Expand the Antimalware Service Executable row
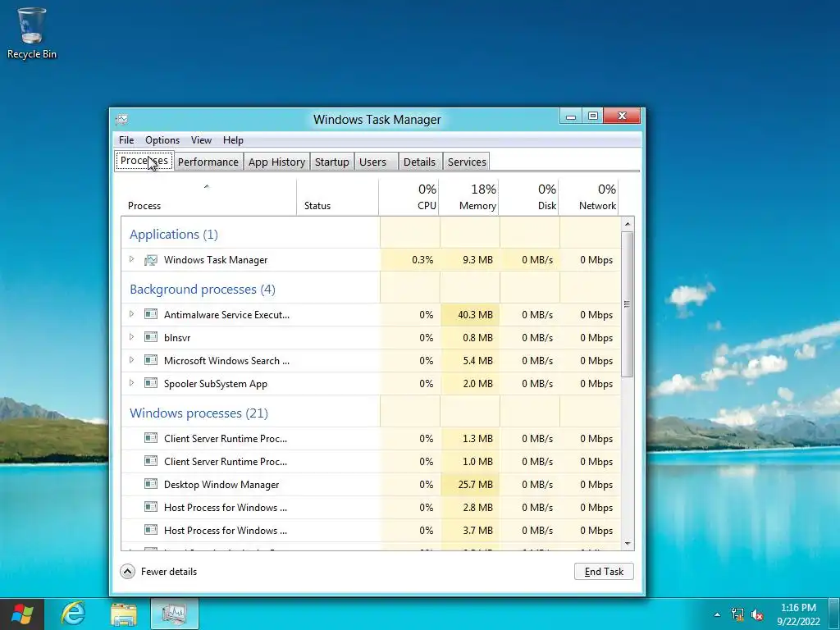Image resolution: width=840 pixels, height=630 pixels. coord(132,314)
